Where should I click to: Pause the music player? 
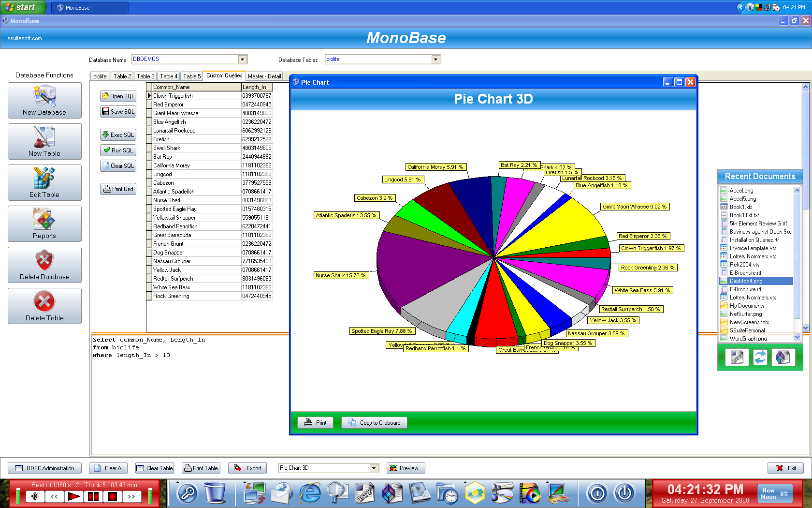point(93,496)
